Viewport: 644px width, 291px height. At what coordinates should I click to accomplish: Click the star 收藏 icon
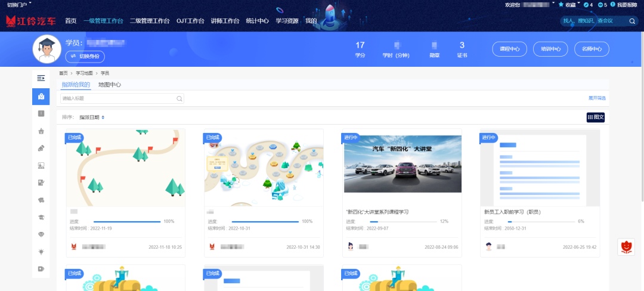pos(561,5)
